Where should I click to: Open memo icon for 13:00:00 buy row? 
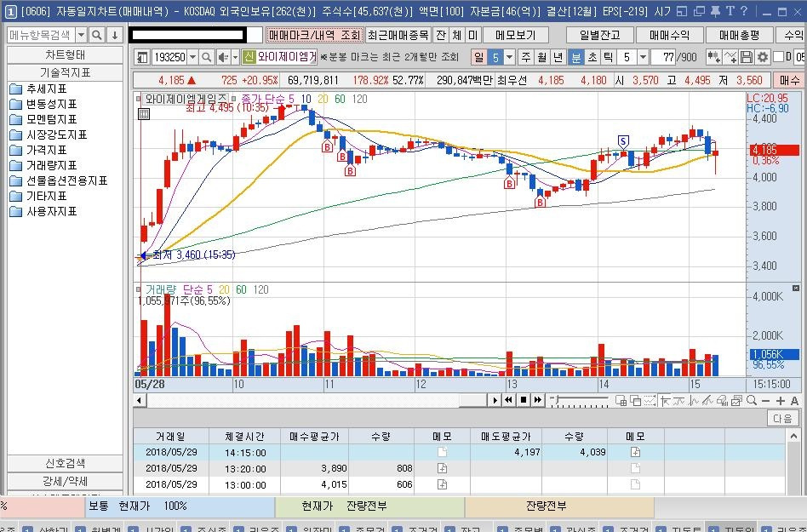[x=442, y=484]
